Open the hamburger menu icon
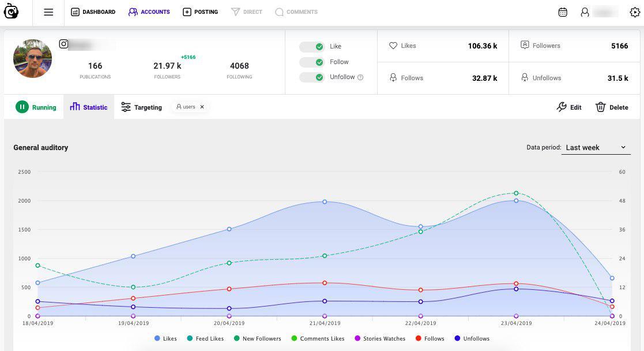644x351 pixels. pos(48,12)
